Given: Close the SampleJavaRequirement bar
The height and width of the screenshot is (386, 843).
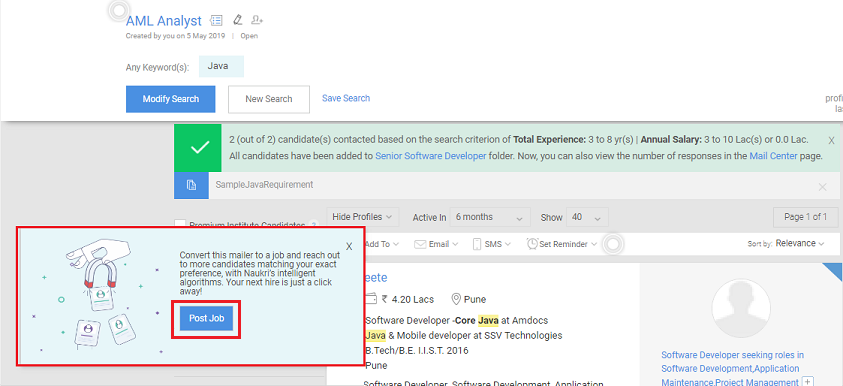Looking at the screenshot, I should click(x=823, y=187).
